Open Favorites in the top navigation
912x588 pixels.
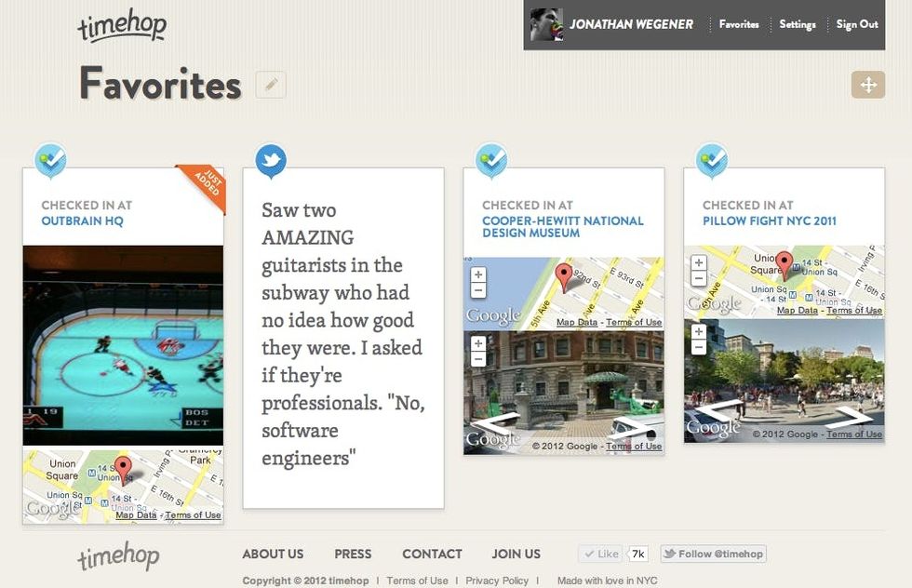pyautogui.click(x=739, y=24)
